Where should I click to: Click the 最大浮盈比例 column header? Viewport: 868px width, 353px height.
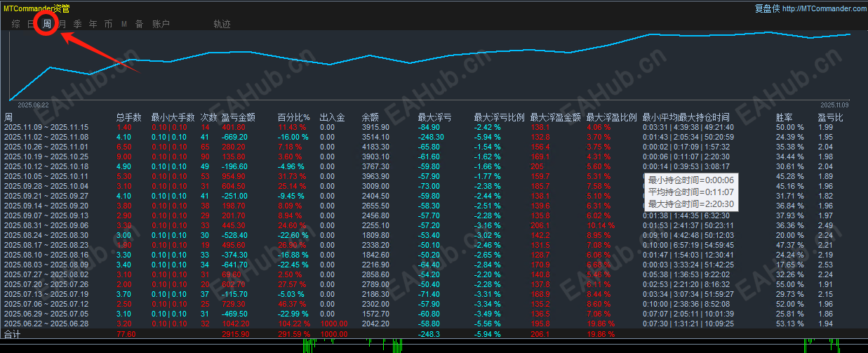click(611, 117)
